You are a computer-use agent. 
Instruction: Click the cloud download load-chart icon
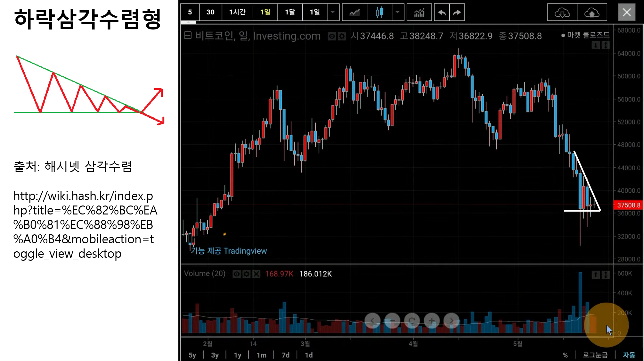point(562,13)
